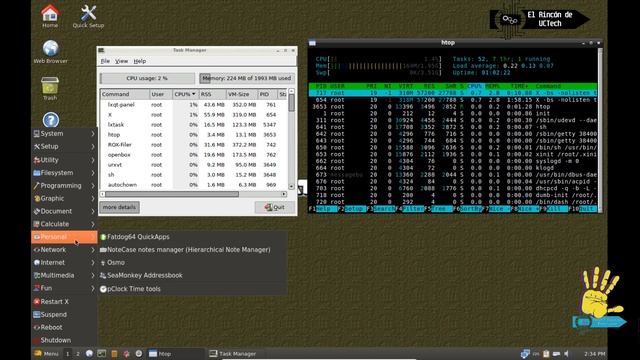Click the htop window vertical scrollbar

pyautogui.click(x=600, y=129)
